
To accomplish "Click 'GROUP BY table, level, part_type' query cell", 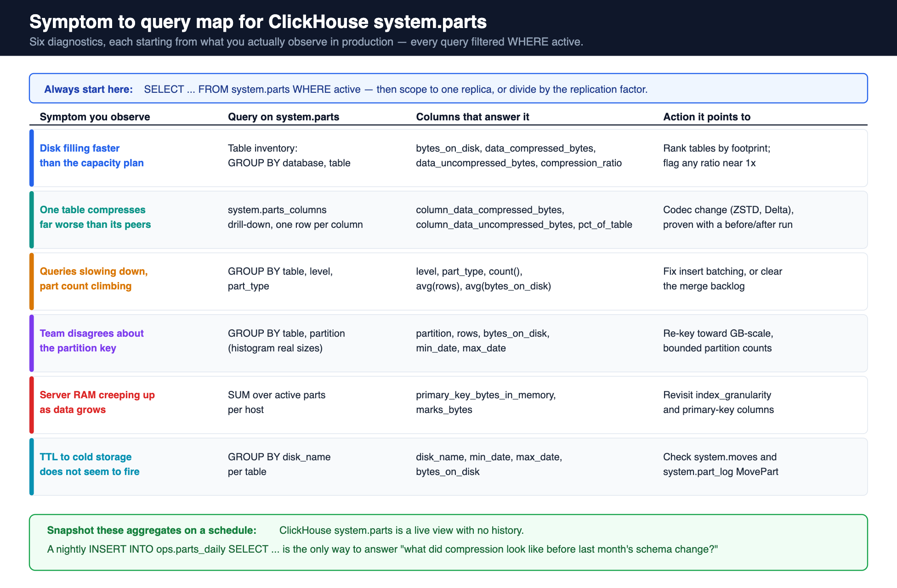I will (280, 278).
